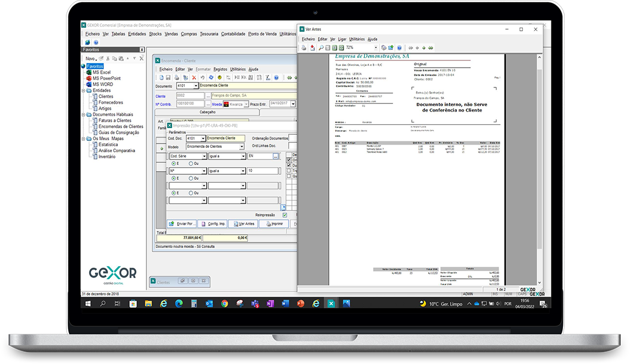Click the Imprimir button
Viewport: 630px width, 364px height.
point(273,224)
